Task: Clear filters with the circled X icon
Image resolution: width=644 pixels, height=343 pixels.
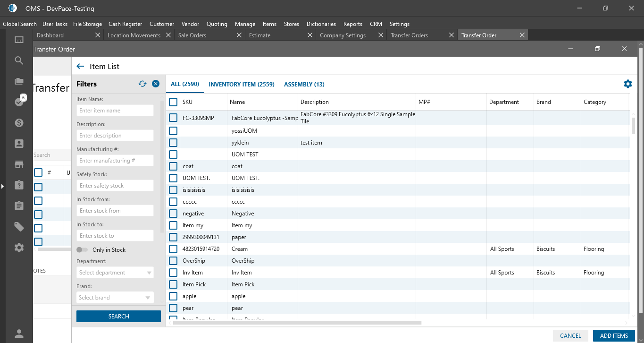Action: pos(156,84)
